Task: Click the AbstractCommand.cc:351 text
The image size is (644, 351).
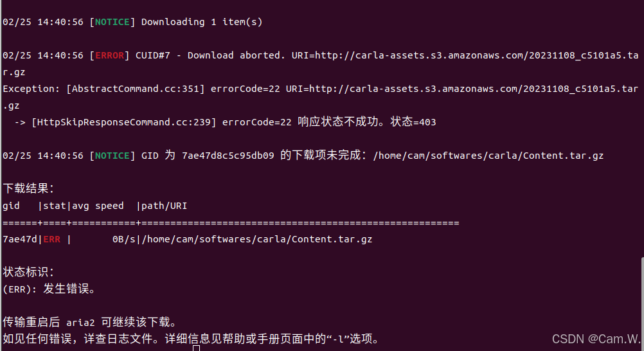Action: coord(135,89)
